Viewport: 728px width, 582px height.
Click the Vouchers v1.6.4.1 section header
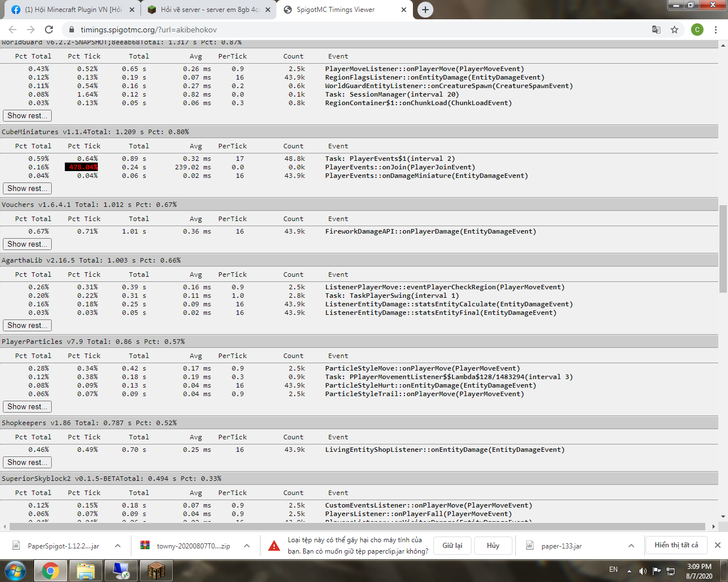(359, 205)
